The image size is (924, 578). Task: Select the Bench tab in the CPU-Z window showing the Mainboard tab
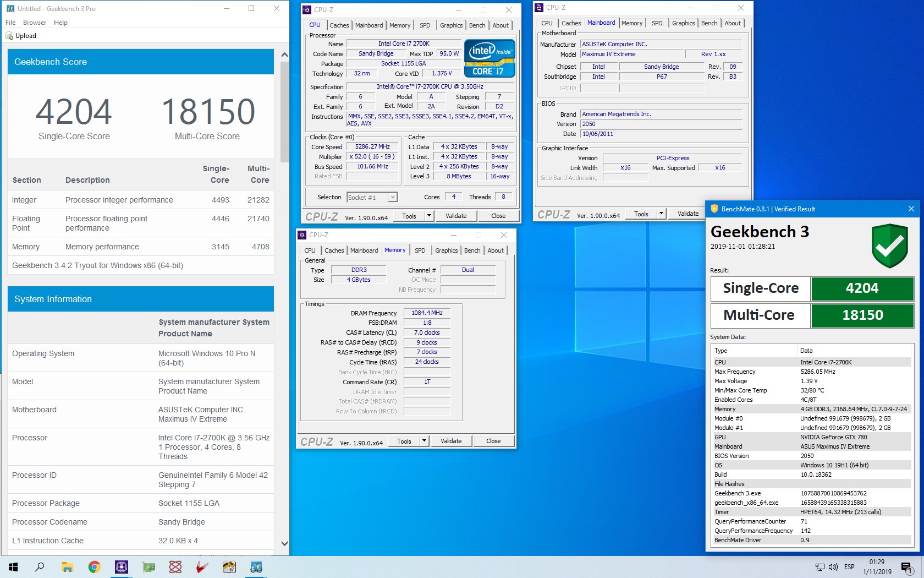tap(710, 23)
